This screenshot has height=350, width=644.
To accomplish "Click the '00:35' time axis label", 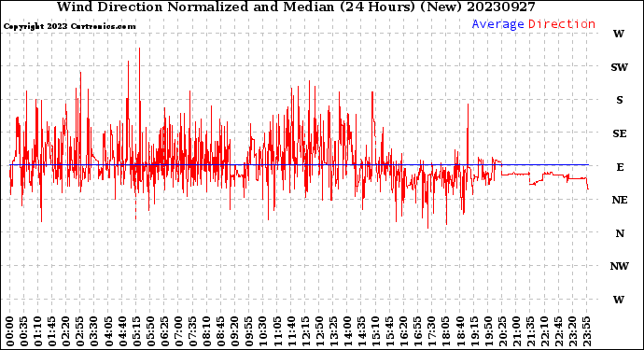I will [24, 331].
